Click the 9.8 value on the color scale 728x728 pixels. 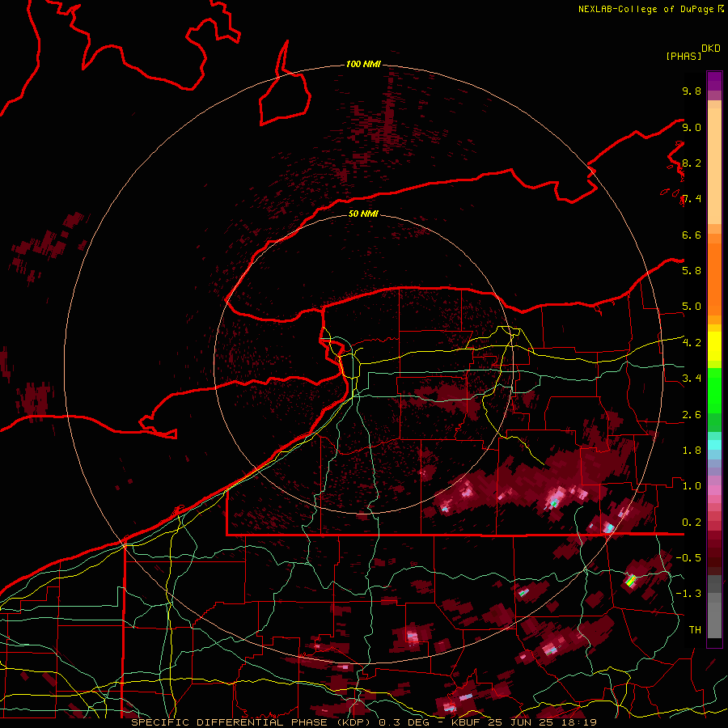tap(692, 91)
